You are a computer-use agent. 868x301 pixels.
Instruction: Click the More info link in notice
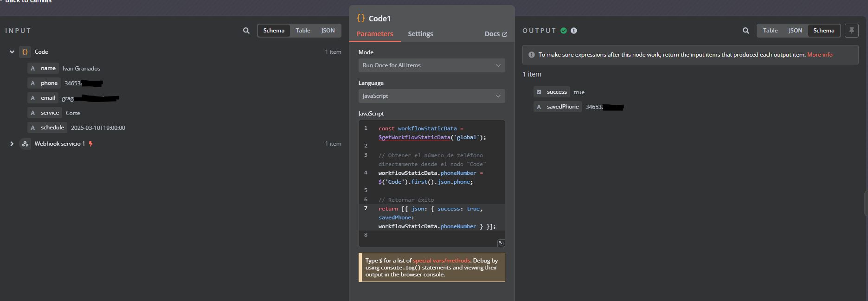[x=820, y=55]
